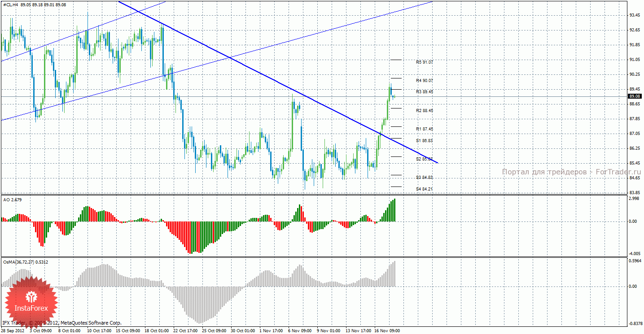Viewport: 644px width, 334px height.
Task: Click the R4 90.07 pivot label
Action: point(425,80)
